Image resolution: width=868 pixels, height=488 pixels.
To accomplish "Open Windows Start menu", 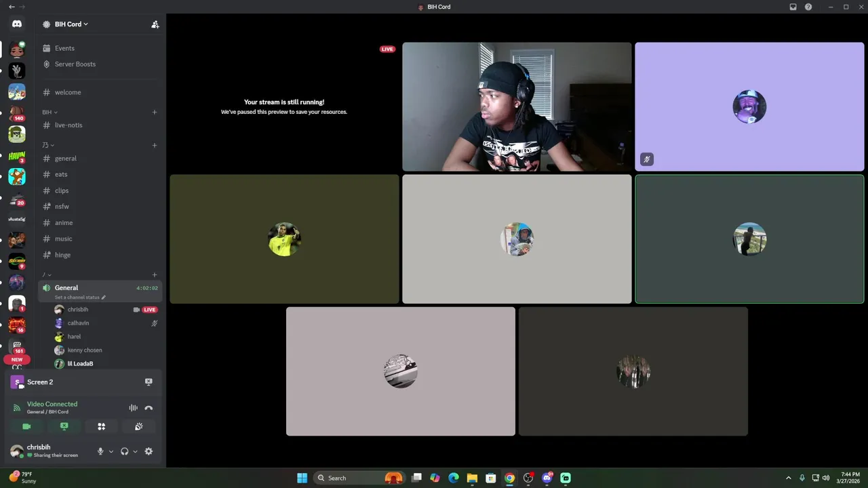I will 302,478.
